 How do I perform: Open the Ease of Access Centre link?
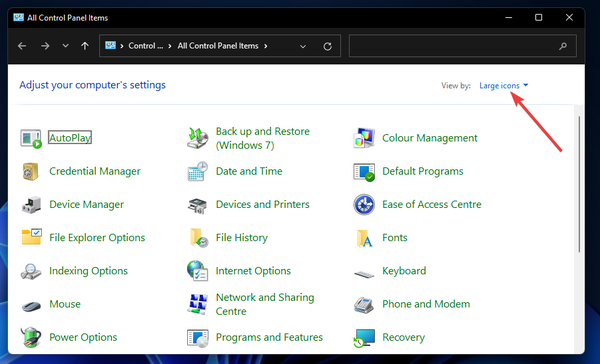432,204
